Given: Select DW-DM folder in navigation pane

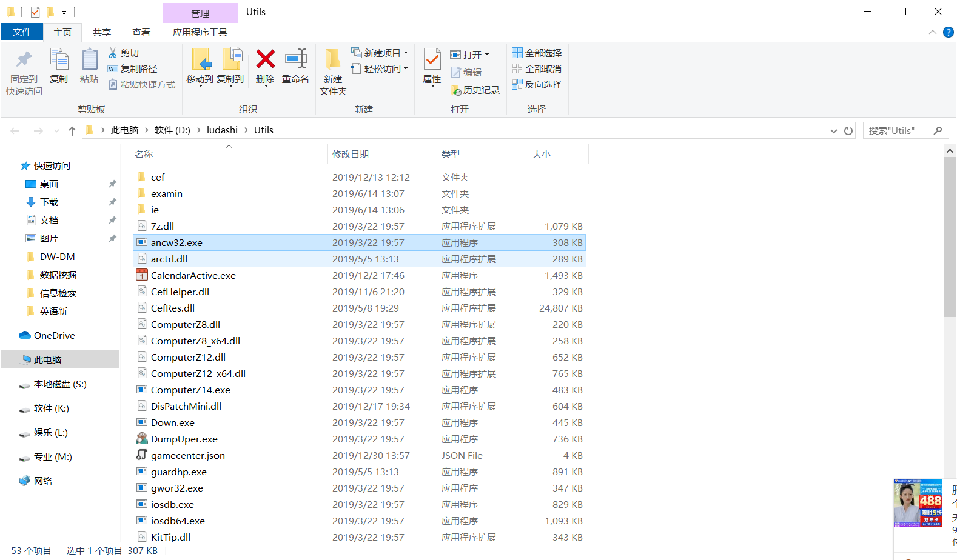Looking at the screenshot, I should pyautogui.click(x=57, y=257).
